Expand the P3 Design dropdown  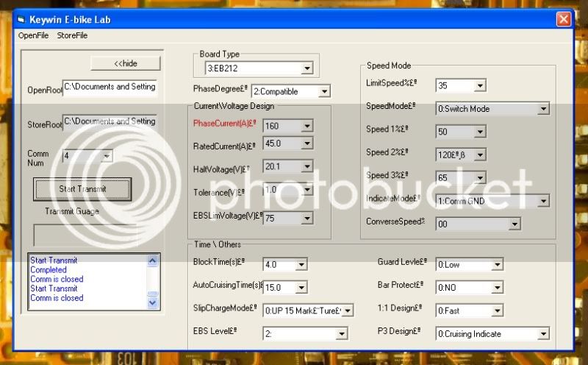point(543,333)
